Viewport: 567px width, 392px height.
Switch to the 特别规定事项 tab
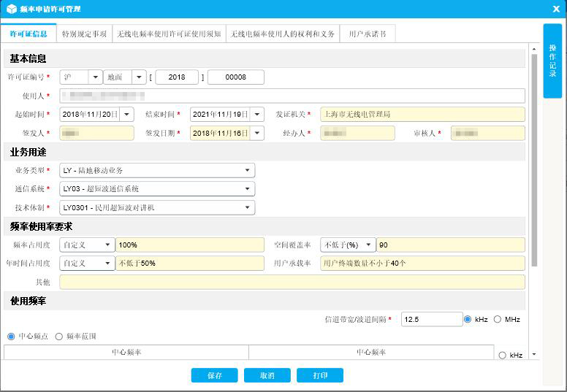point(84,34)
